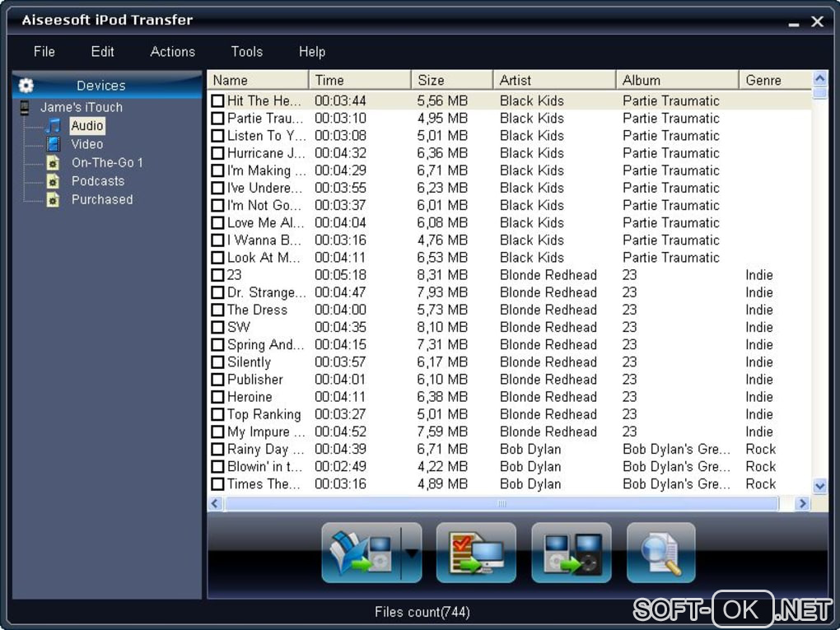
Task: Select the song row SW
Action: 509,327
